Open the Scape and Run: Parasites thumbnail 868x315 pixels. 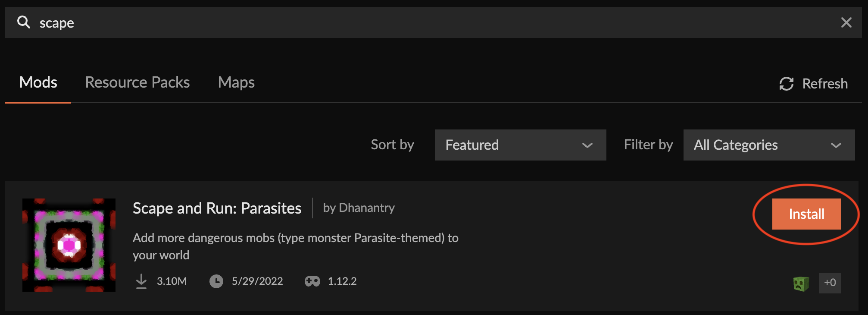tap(69, 245)
